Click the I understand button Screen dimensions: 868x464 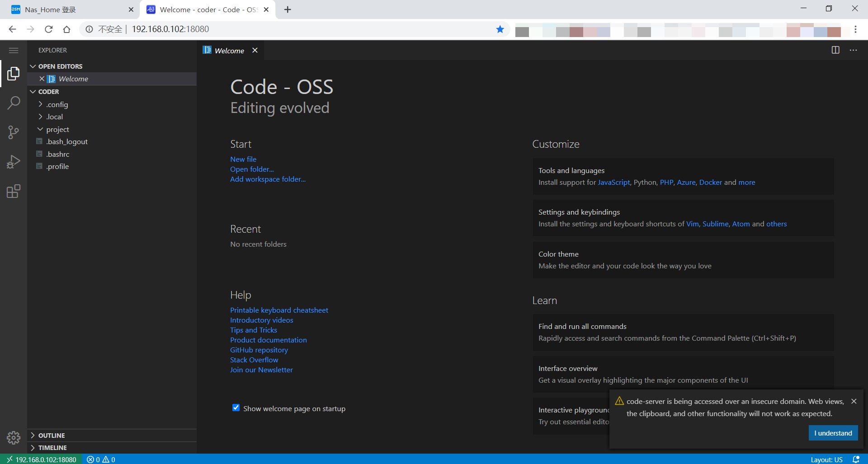coord(833,433)
